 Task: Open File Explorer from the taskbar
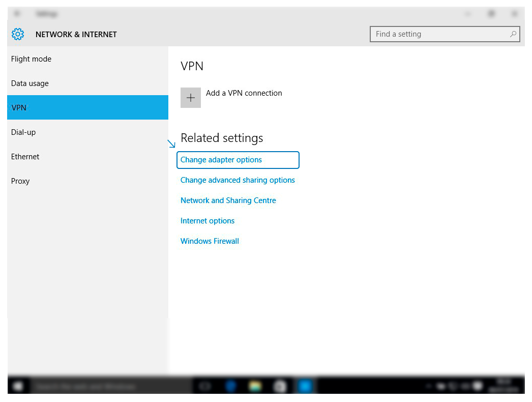[x=255, y=386]
